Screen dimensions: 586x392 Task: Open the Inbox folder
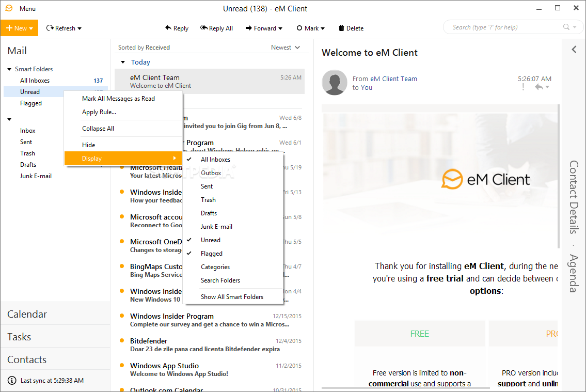[x=28, y=131]
